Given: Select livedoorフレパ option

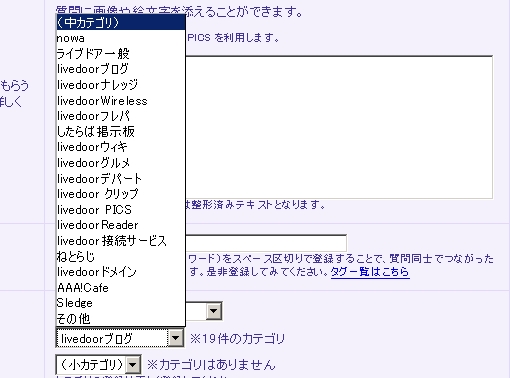Looking at the screenshot, I should [121, 116].
